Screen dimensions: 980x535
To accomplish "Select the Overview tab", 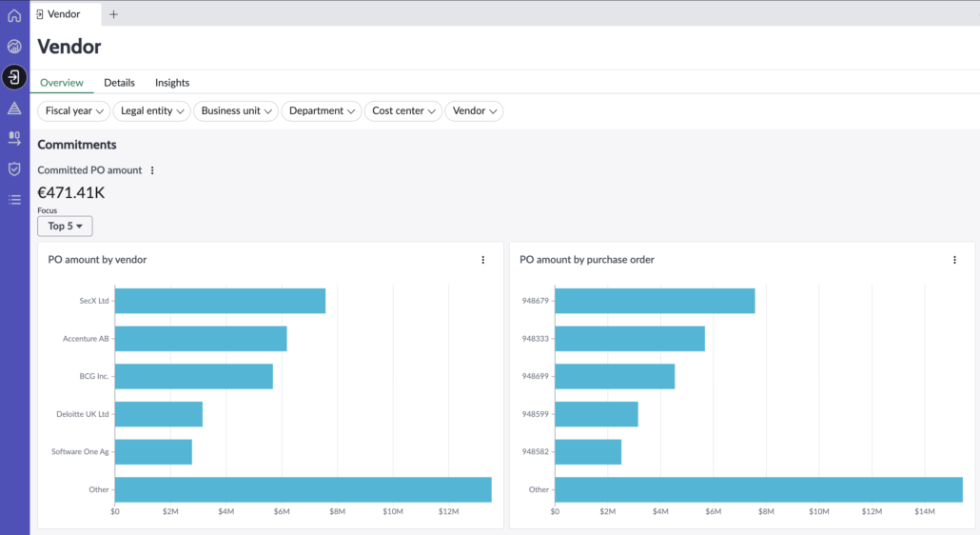I will click(x=62, y=83).
